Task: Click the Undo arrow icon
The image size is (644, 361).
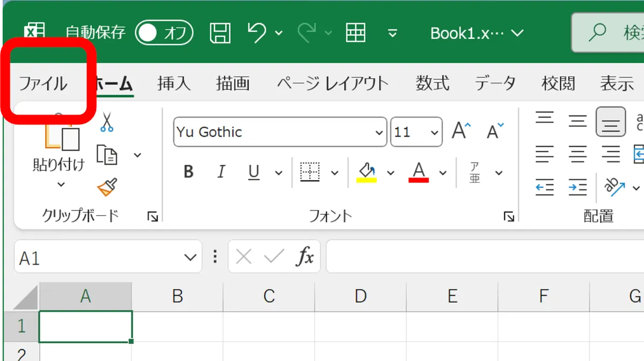Action: pyautogui.click(x=257, y=33)
